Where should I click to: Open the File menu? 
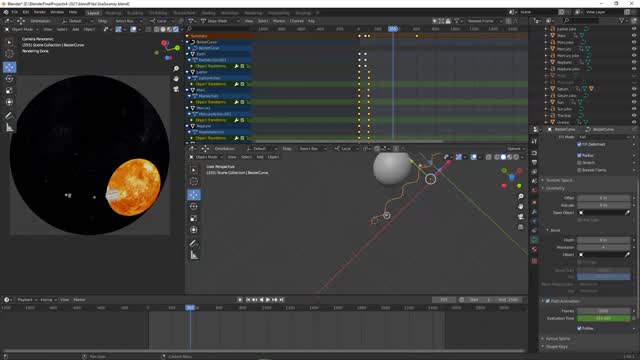click(x=15, y=12)
